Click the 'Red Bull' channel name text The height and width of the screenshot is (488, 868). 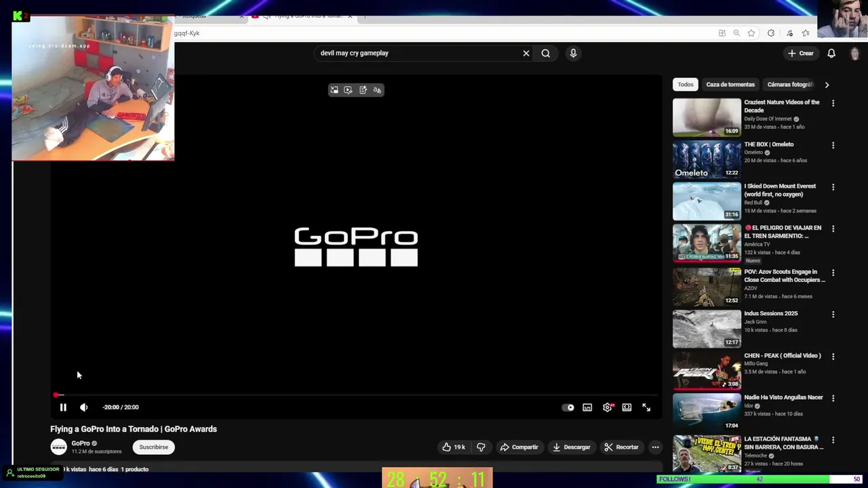coord(753,203)
